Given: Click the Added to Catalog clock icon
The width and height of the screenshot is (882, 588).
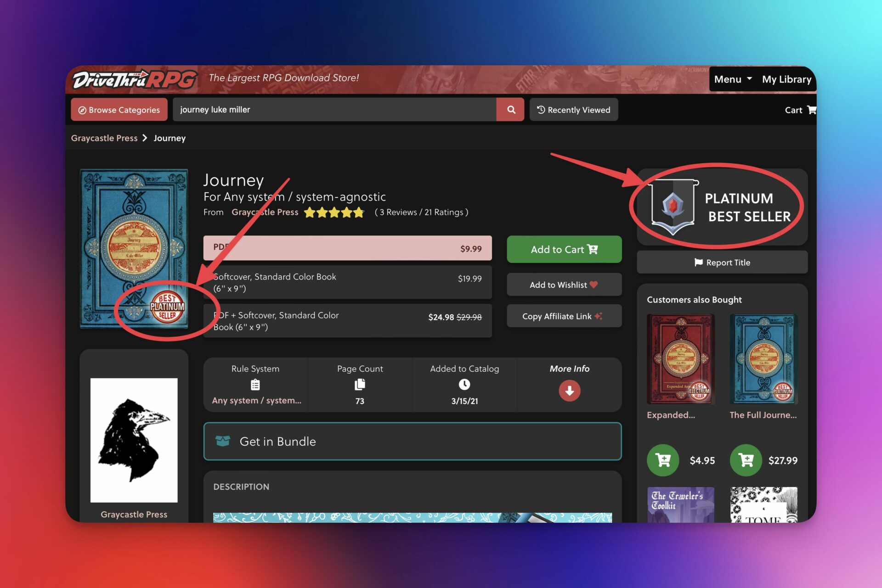Looking at the screenshot, I should tap(464, 385).
